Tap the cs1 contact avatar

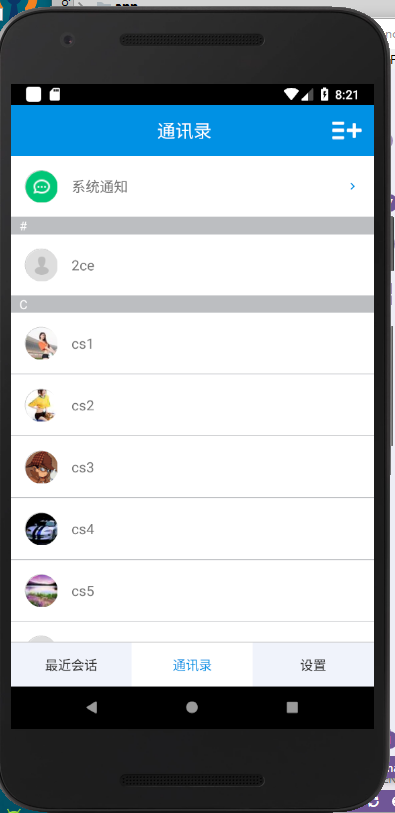(41, 343)
